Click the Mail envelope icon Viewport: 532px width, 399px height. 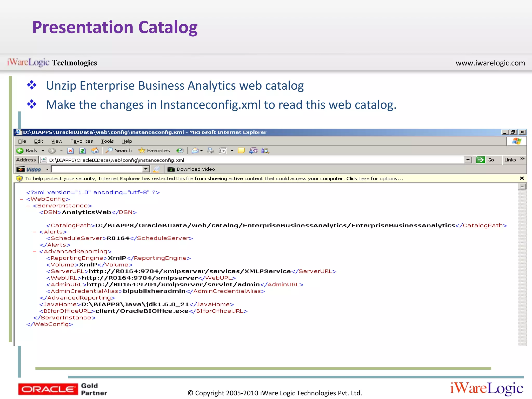(195, 151)
